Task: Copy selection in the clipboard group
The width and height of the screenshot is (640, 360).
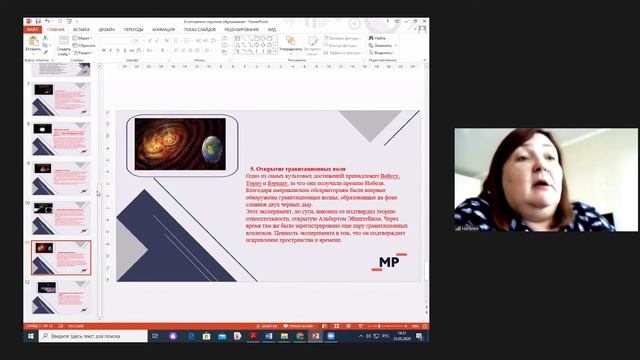Action: coord(45,45)
